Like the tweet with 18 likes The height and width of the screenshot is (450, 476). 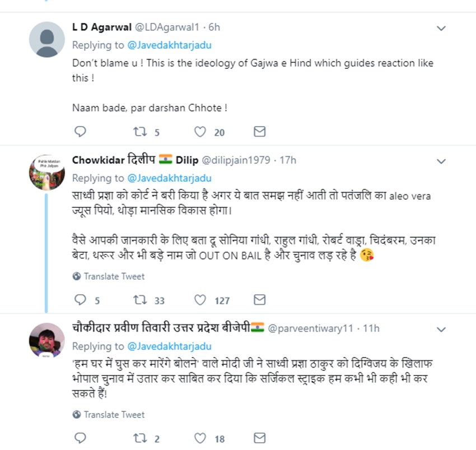[200, 438]
